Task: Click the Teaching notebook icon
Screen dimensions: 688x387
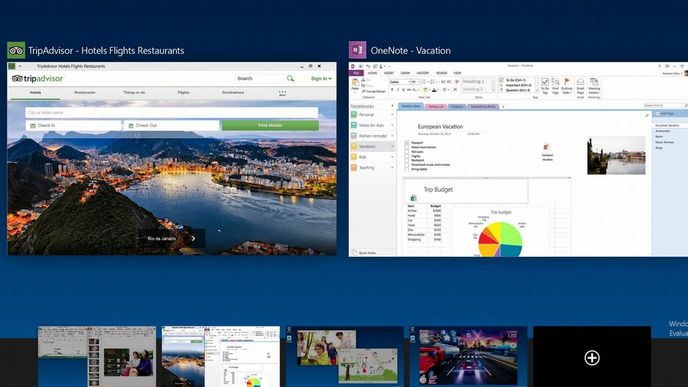Action: (354, 168)
